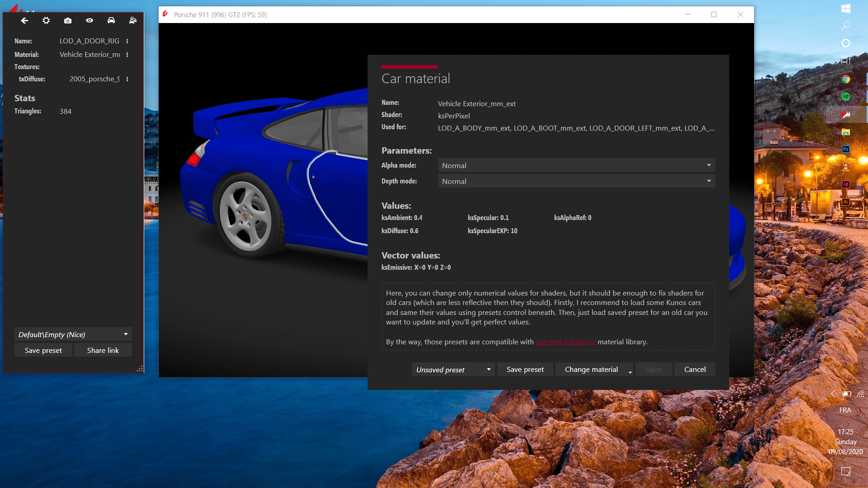868x488 pixels.
Task: Open InDesign from the taskbar
Action: (846, 184)
